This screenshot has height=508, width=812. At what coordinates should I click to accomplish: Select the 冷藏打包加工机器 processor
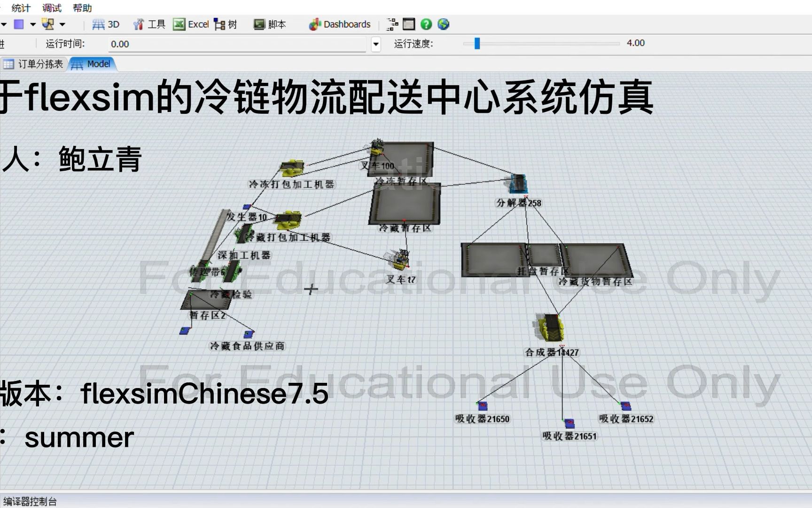pyautogui.click(x=288, y=220)
